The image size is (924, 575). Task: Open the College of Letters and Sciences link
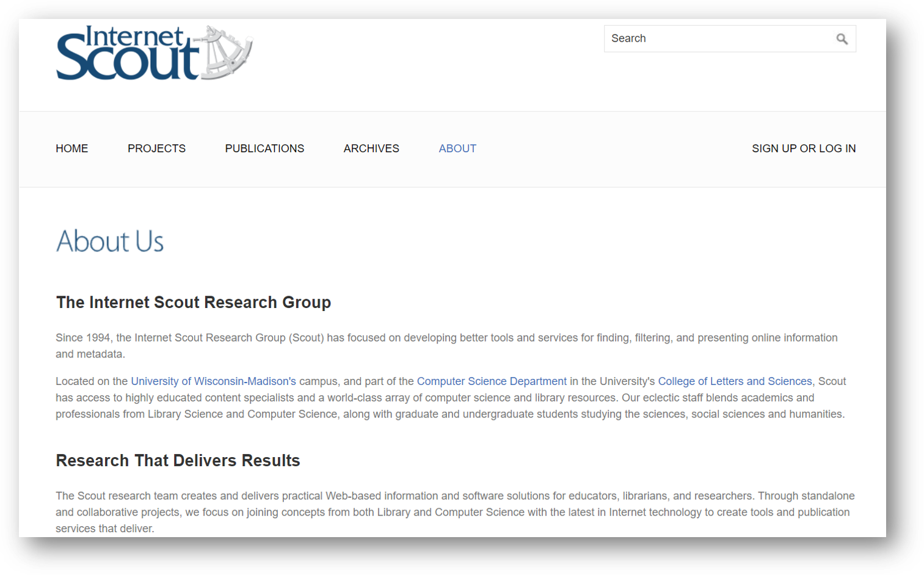click(x=734, y=381)
